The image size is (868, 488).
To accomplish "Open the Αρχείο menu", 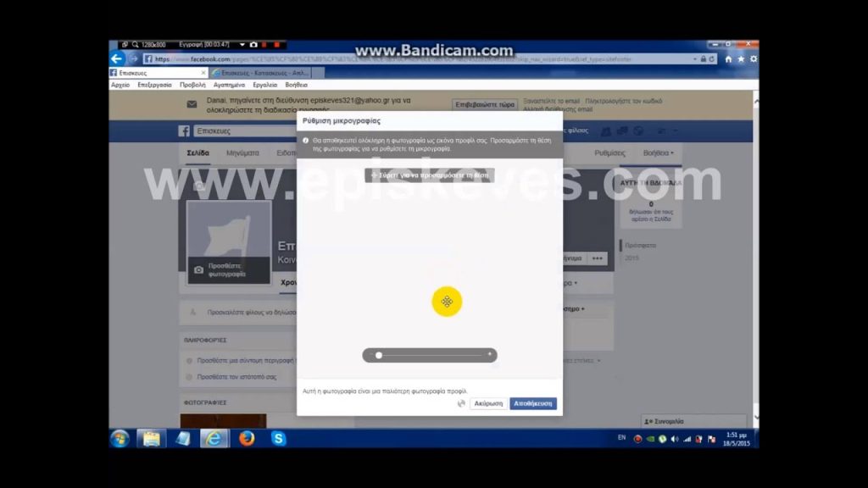I will coord(120,86).
